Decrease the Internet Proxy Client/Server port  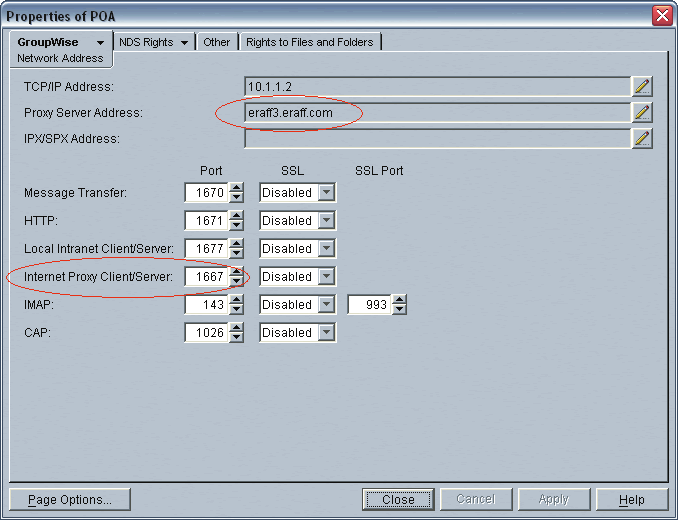point(236,281)
